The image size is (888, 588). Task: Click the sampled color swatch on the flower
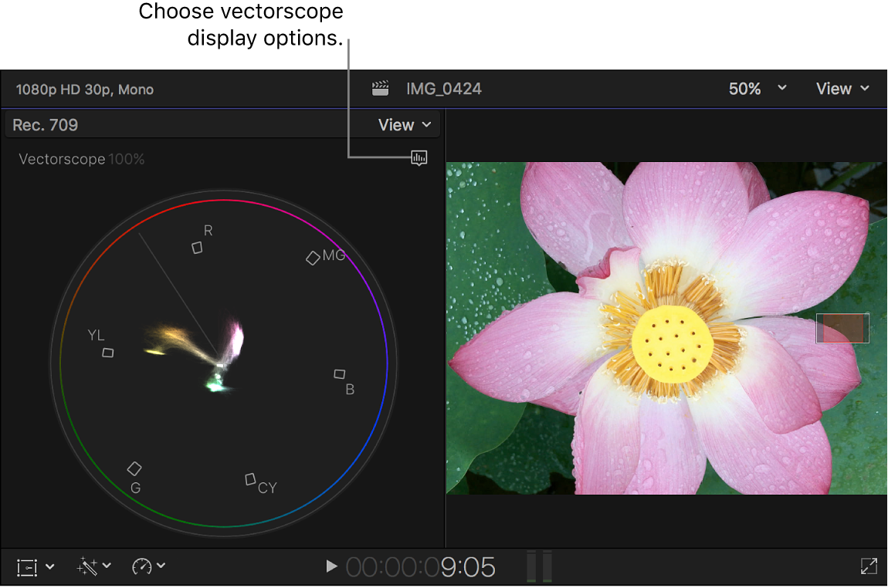(x=842, y=327)
